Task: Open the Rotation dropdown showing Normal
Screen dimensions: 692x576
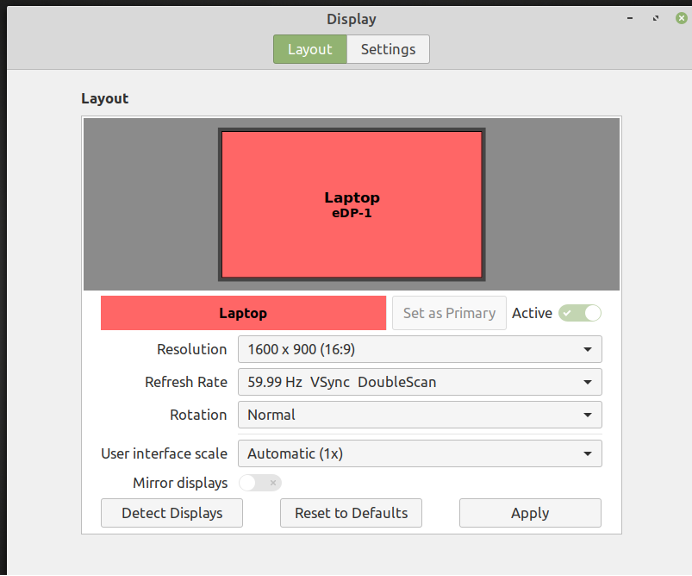Action: (x=419, y=415)
